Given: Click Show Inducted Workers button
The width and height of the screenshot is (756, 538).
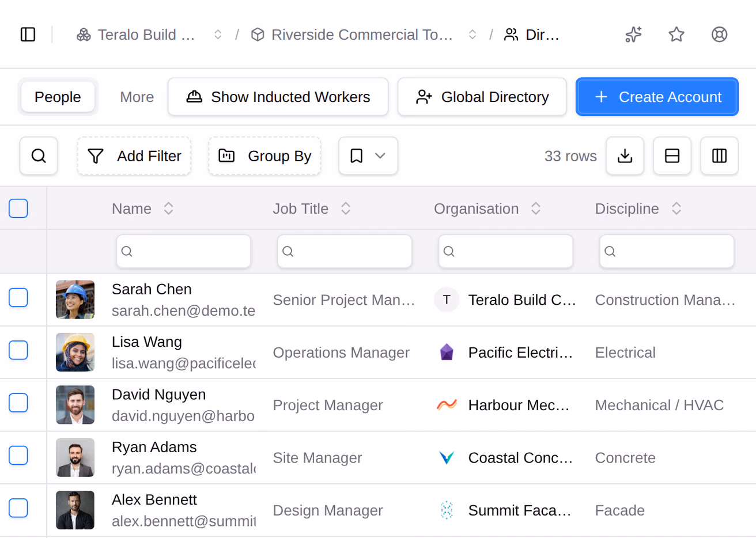Looking at the screenshot, I should pos(278,97).
